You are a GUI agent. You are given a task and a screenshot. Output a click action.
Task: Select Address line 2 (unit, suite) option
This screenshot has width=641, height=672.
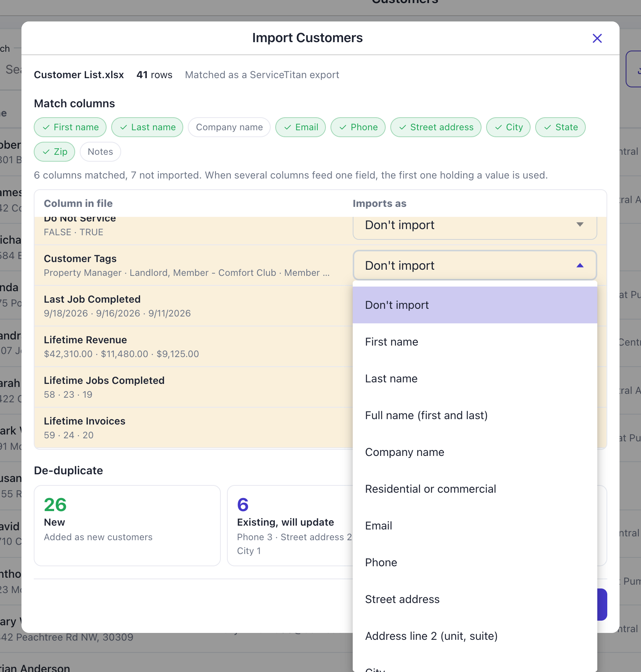pos(475,636)
